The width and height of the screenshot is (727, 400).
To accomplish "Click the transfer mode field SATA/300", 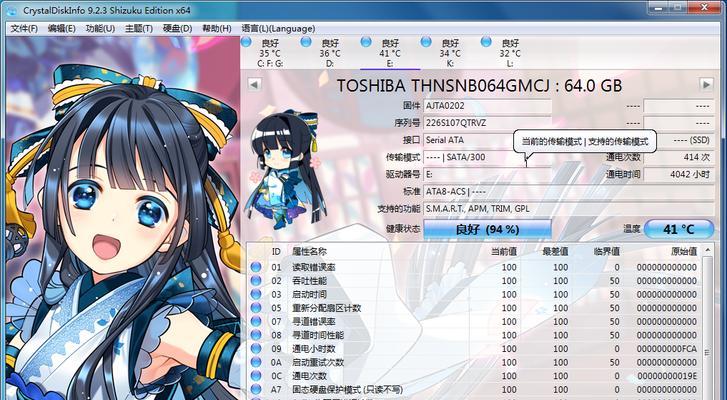I will tap(487, 157).
